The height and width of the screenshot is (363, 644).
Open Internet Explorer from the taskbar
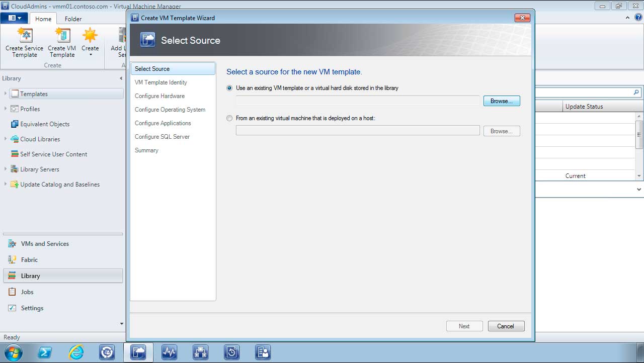(x=76, y=352)
